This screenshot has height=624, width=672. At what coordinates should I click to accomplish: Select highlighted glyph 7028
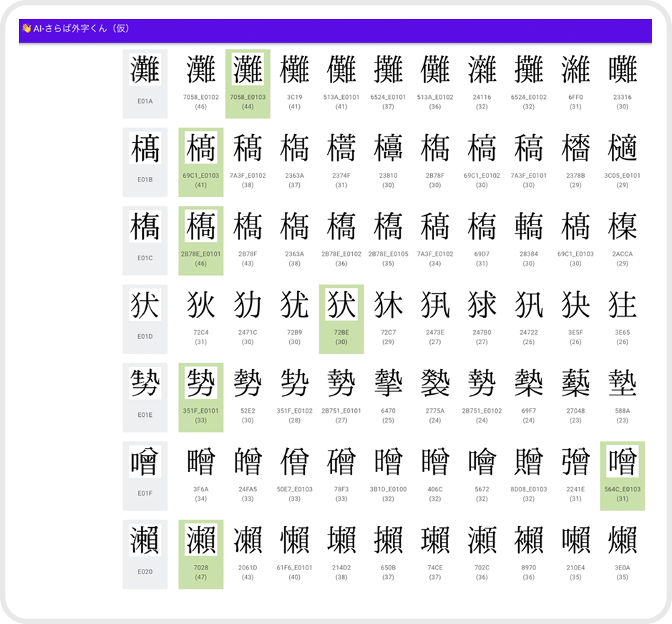tap(201, 554)
